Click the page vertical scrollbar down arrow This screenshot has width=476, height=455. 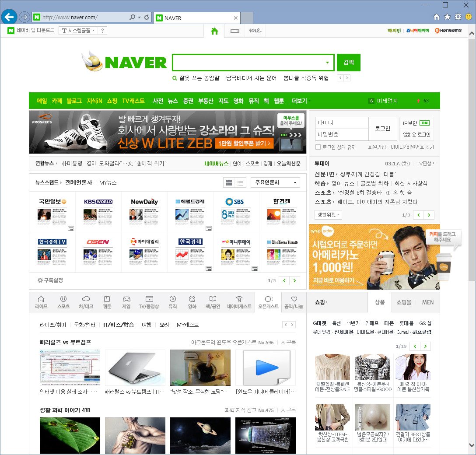click(472, 445)
